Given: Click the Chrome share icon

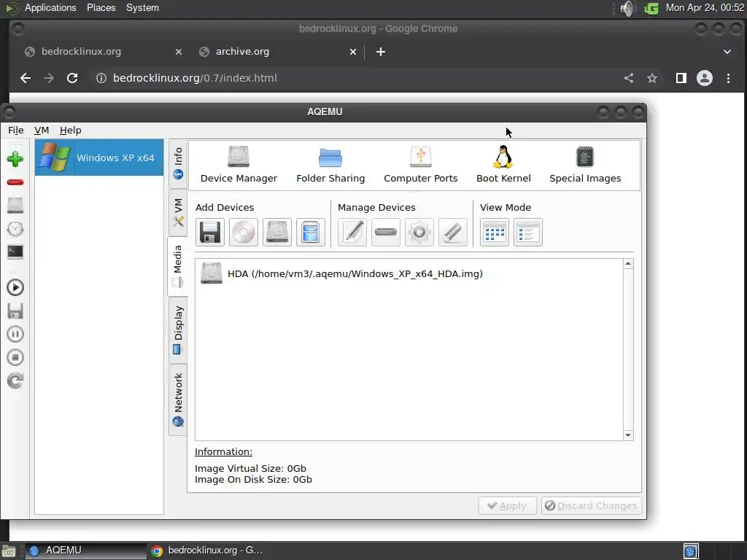Looking at the screenshot, I should coord(629,78).
